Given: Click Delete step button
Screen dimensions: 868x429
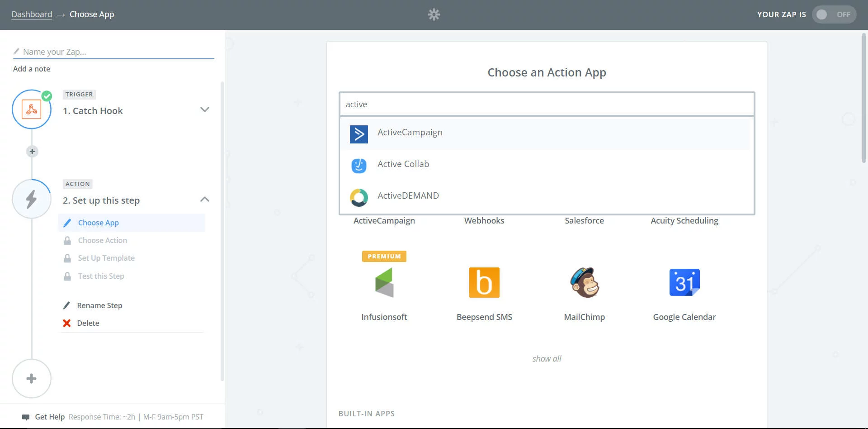Looking at the screenshot, I should 88,323.
